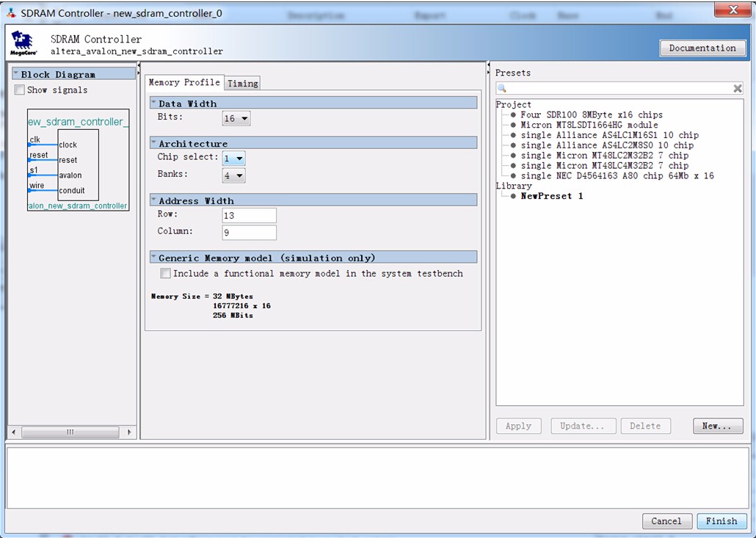
Task: Open the Banks dropdown
Action: coord(234,175)
